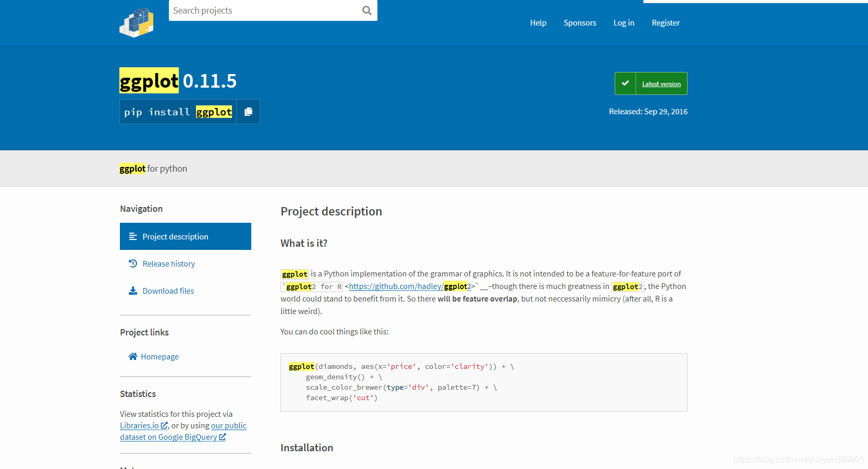The width and height of the screenshot is (868, 469).
Task: Focus the Search projects input field
Action: point(263,10)
